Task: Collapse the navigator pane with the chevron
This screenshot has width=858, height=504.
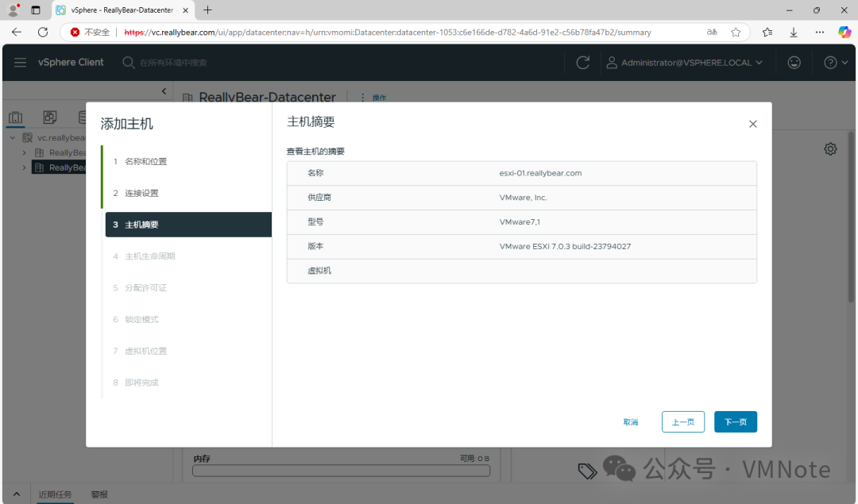Action: click(164, 91)
